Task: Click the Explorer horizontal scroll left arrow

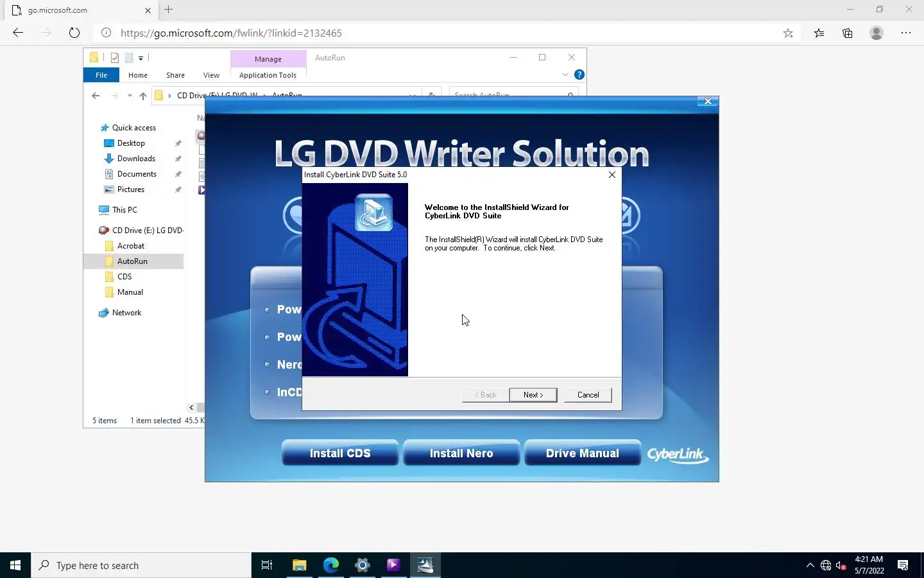Action: pyautogui.click(x=191, y=407)
